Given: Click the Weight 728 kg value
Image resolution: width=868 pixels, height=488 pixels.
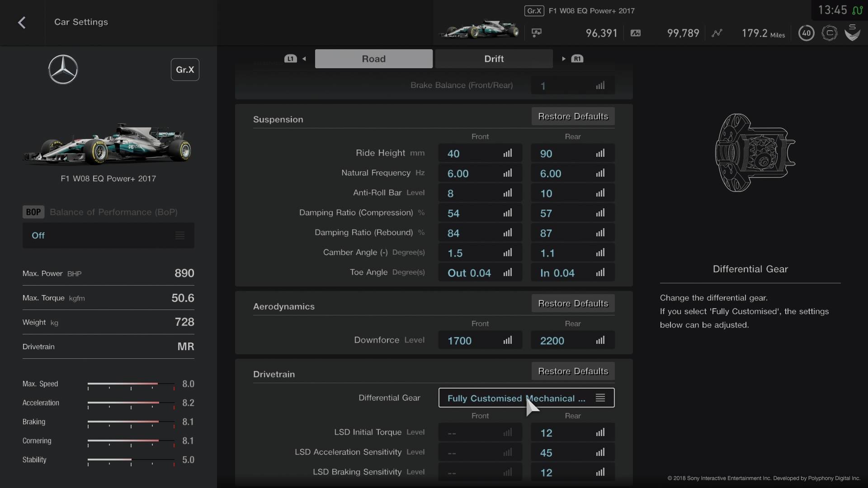Looking at the screenshot, I should (184, 322).
